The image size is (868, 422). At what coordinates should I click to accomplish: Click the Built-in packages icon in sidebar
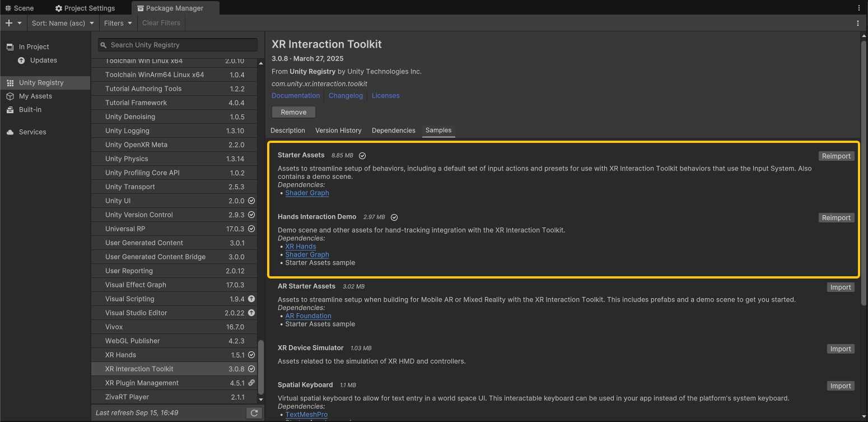pyautogui.click(x=10, y=110)
